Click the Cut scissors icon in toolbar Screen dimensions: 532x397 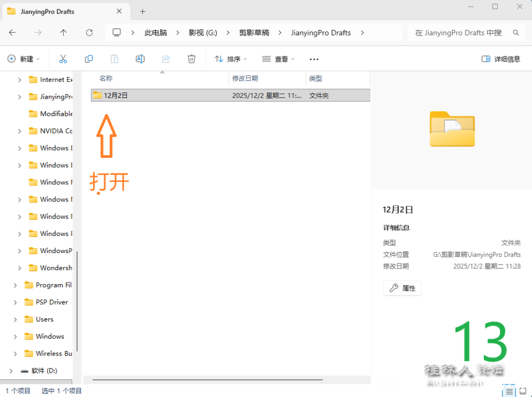click(x=63, y=59)
